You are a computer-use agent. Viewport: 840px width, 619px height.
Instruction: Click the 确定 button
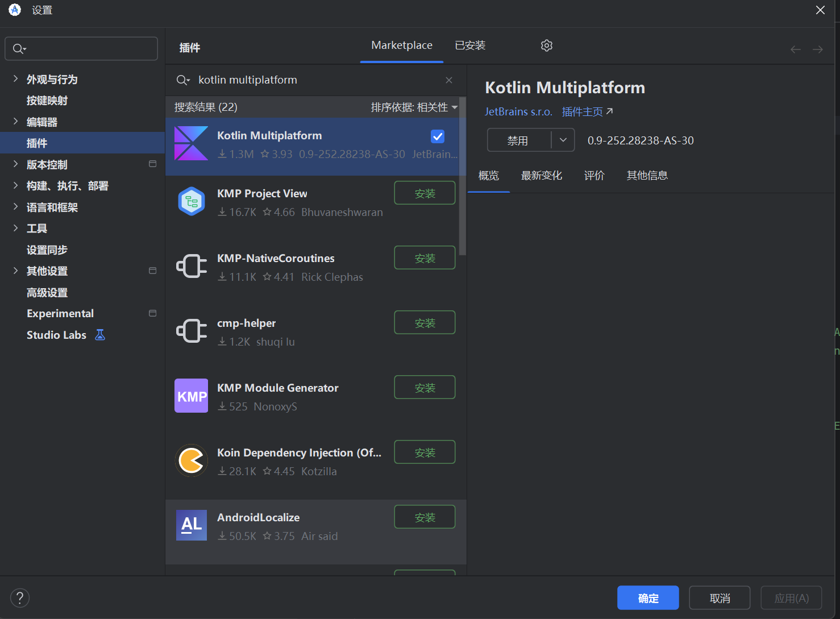648,598
